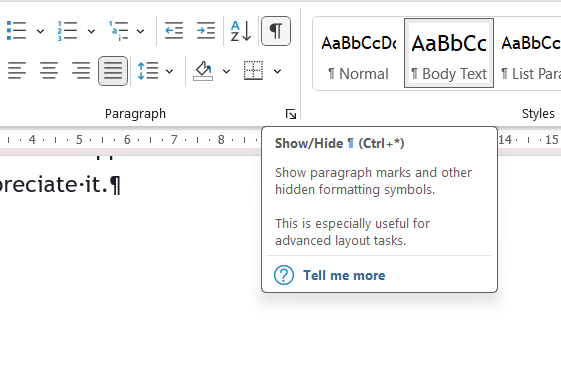The image size is (561, 380).
Task: Select the Normal style
Action: pyautogui.click(x=358, y=53)
